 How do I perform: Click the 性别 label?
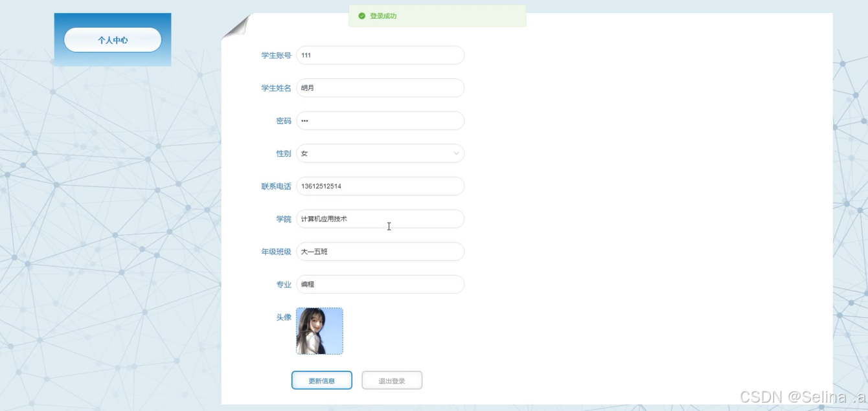pyautogui.click(x=284, y=154)
